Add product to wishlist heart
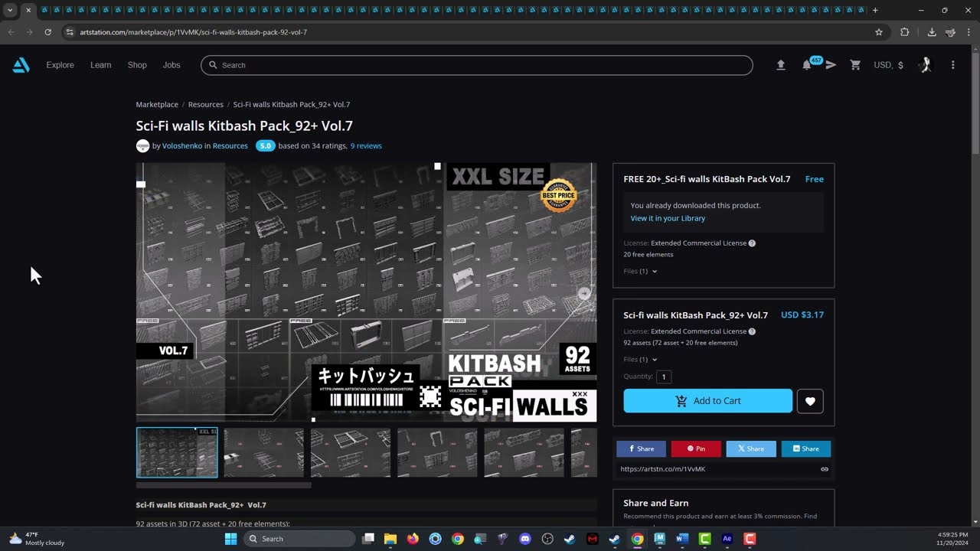The image size is (980, 551). pyautogui.click(x=810, y=401)
